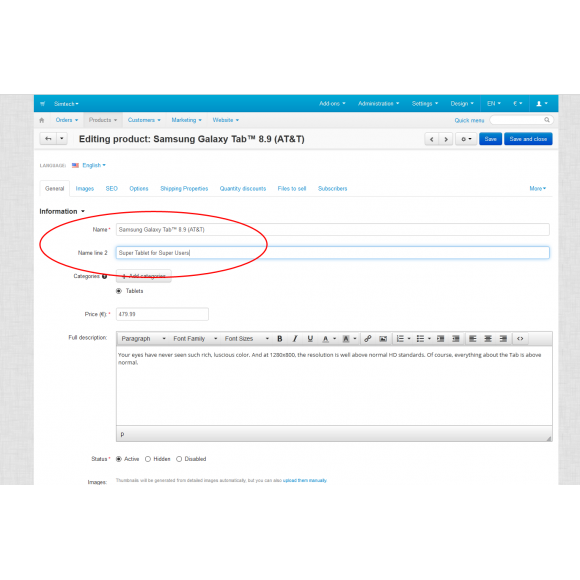The height and width of the screenshot is (580, 580).
Task: Go to previous product arrow
Action: [x=432, y=139]
